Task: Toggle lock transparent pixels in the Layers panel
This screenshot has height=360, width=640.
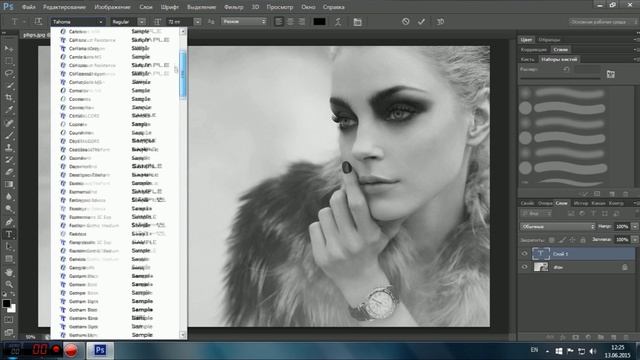Action: click(x=551, y=240)
